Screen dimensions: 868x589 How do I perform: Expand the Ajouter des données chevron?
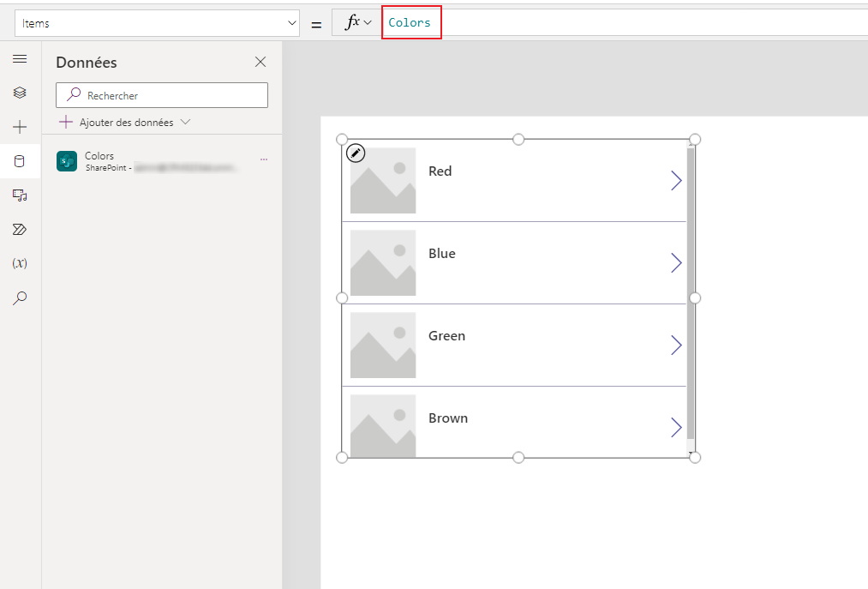[x=185, y=122]
